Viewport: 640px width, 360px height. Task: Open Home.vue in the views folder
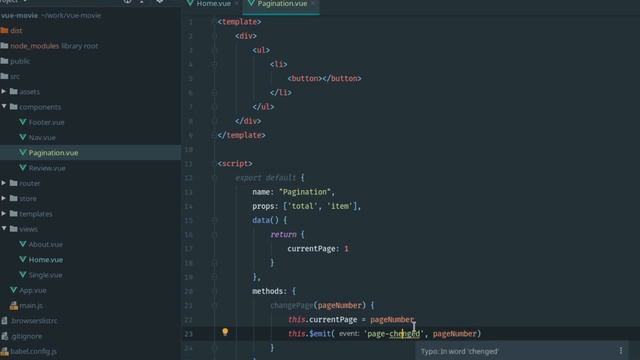(46, 260)
